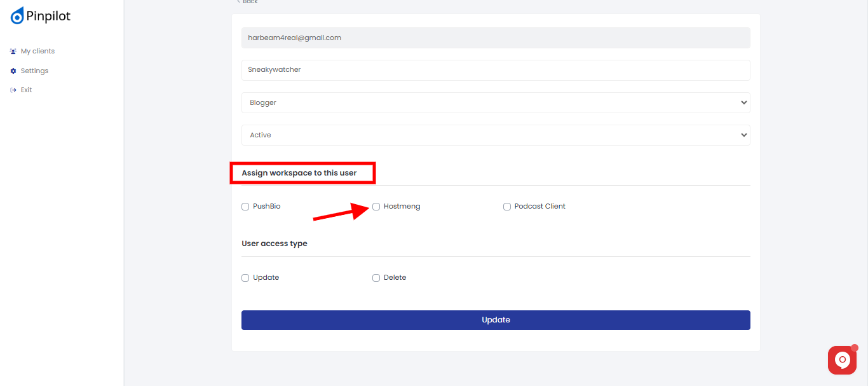Click the Hostmeng label text
Viewport: 868px width, 386px height.
point(402,207)
